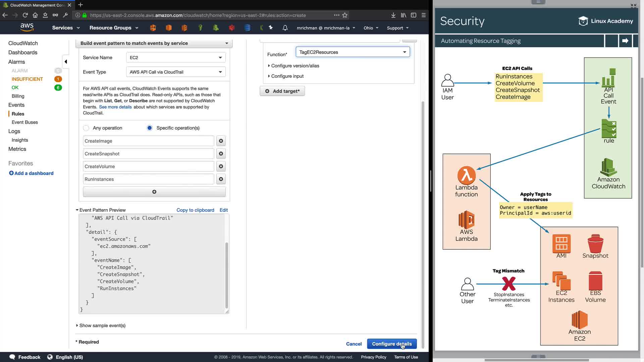
Task: Click the AWS logo home icon
Action: [27, 27]
